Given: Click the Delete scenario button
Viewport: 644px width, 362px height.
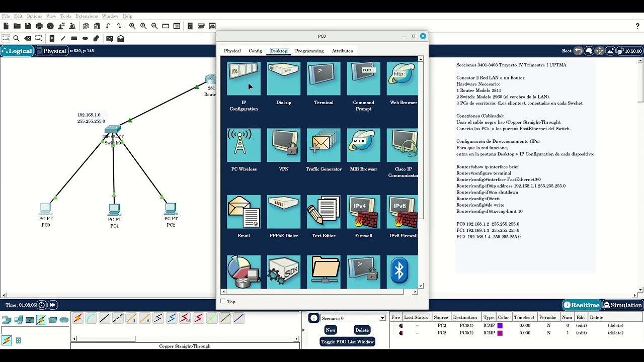Looking at the screenshot, I should 362,330.
